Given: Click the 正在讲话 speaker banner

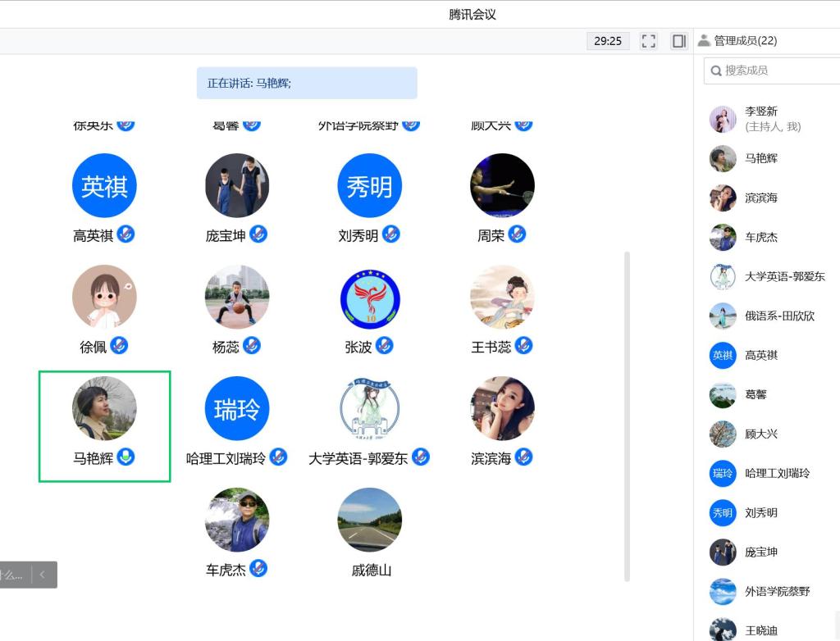Looking at the screenshot, I should [307, 83].
